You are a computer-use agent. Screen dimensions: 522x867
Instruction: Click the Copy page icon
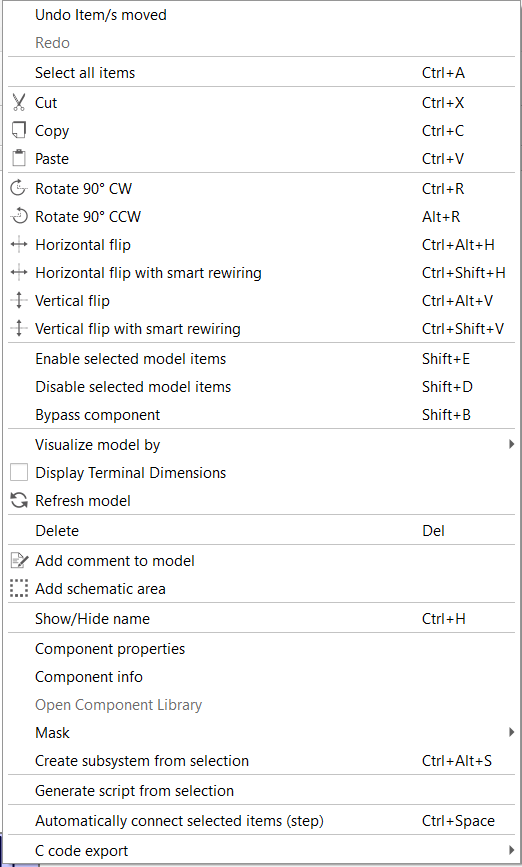[x=19, y=130]
